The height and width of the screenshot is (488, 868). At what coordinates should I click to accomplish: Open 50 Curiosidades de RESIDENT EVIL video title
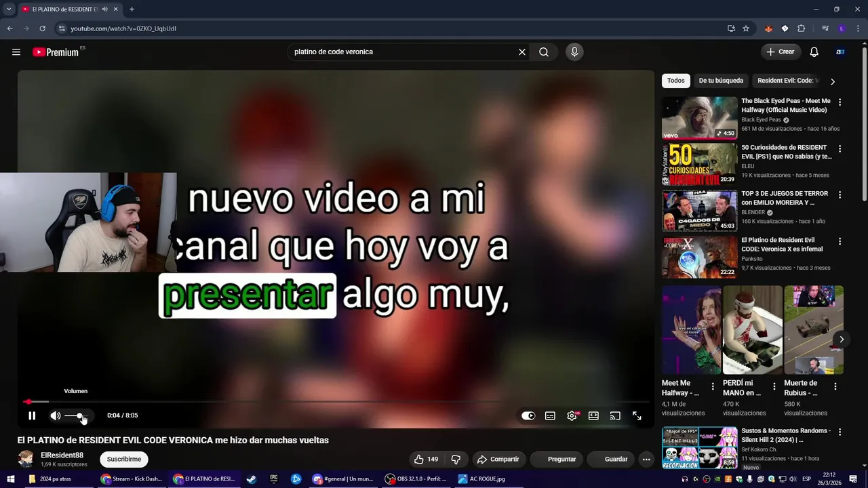(x=787, y=152)
